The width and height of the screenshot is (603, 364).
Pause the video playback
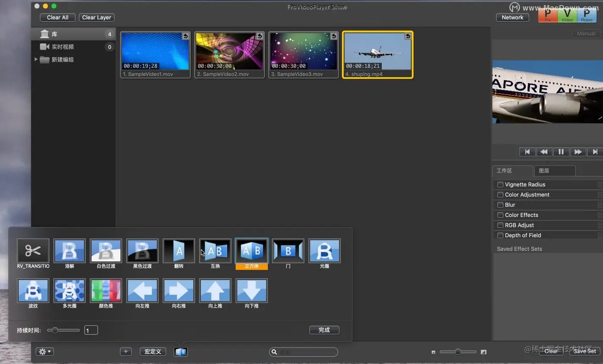561,152
